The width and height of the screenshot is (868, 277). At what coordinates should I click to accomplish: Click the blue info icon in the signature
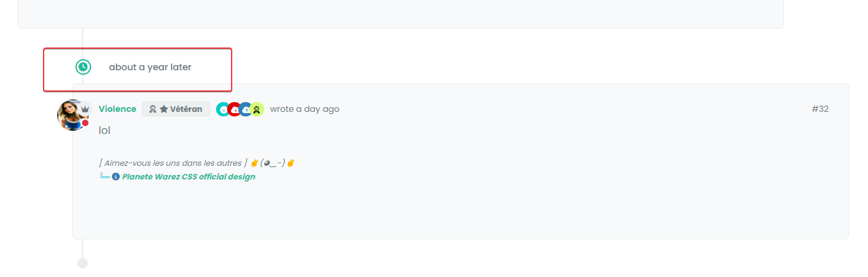pyautogui.click(x=116, y=177)
